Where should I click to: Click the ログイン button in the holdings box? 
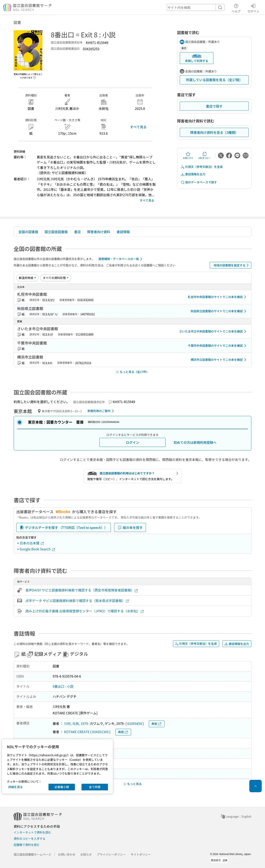tap(132, 442)
